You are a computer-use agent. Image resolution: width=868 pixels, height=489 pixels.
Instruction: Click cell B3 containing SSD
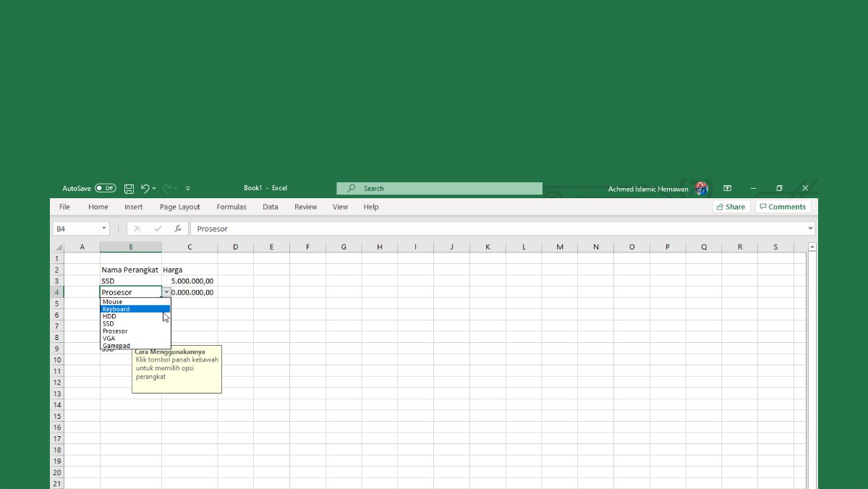coord(131,281)
